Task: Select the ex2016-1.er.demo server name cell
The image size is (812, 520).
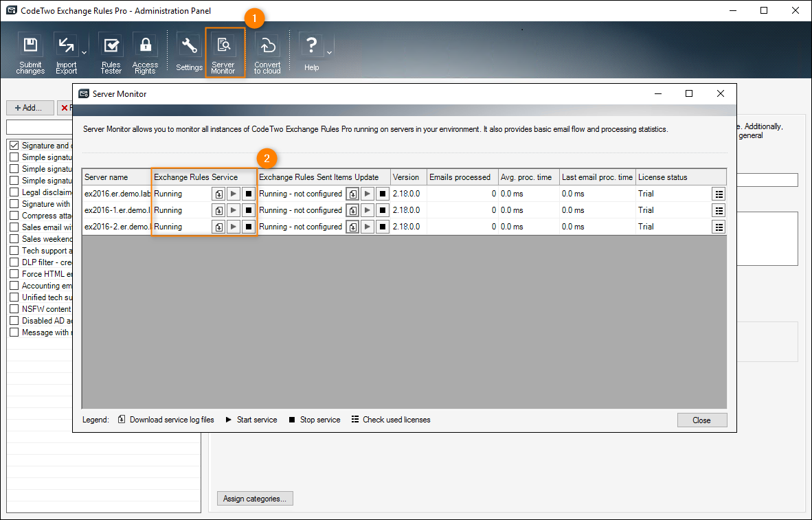Action: click(x=117, y=210)
